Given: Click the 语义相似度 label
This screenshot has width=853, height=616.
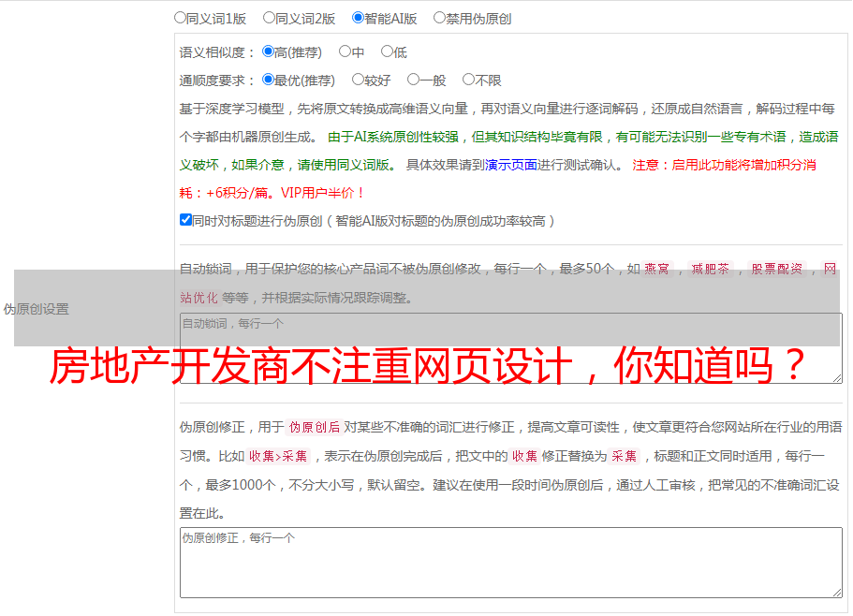Looking at the screenshot, I should point(217,52).
